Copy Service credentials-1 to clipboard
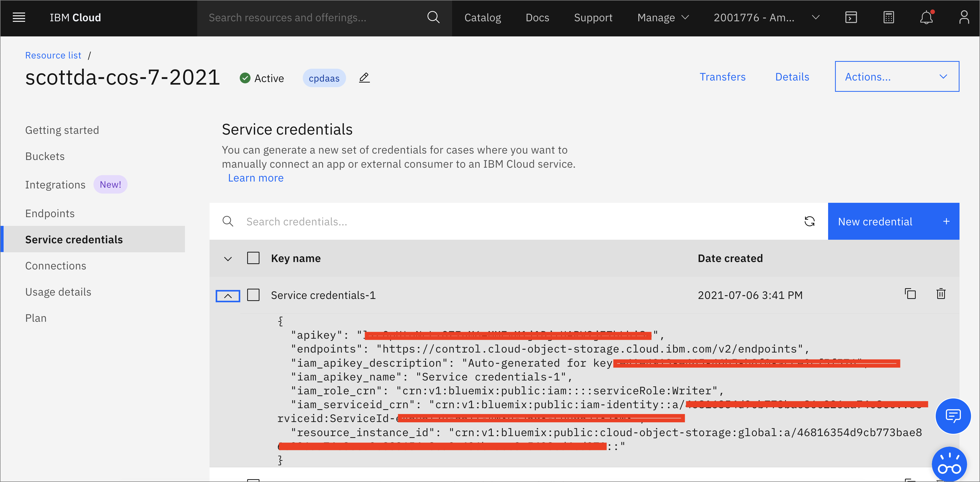The image size is (980, 482). tap(910, 294)
